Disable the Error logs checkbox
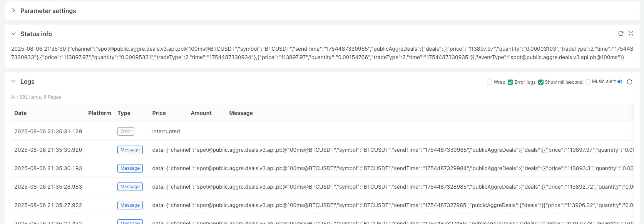The image size is (644, 224). (x=510, y=82)
